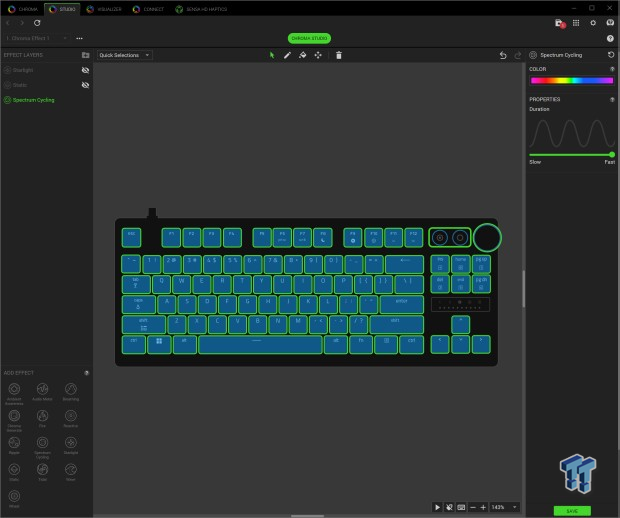Open the apps grid icon
The image size is (620, 518).
pos(576,23)
